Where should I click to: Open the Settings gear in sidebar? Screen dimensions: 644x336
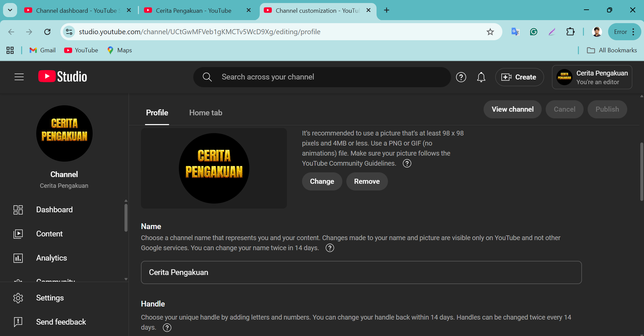[x=18, y=298]
